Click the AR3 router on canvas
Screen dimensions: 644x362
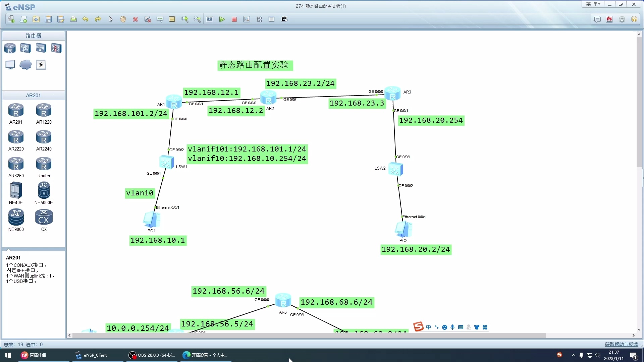coord(392,94)
